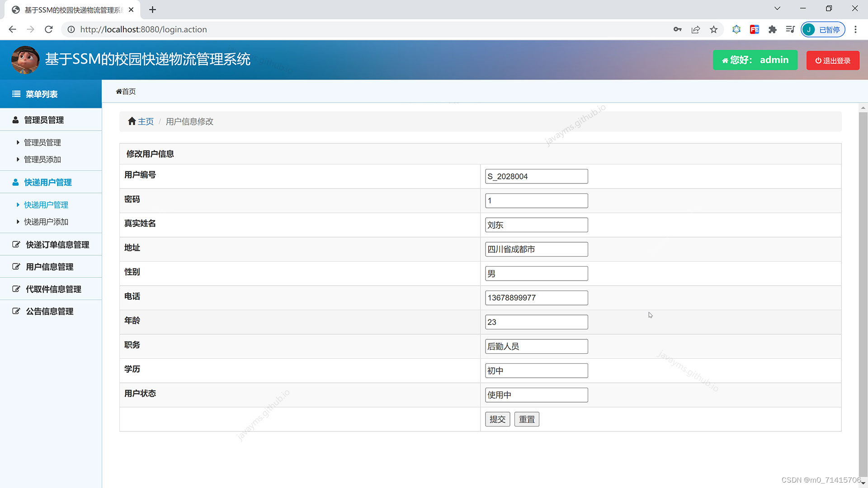Viewport: 868px width, 488px height.
Task: Collapse 快递用户管理 sidebar section
Action: 47,182
